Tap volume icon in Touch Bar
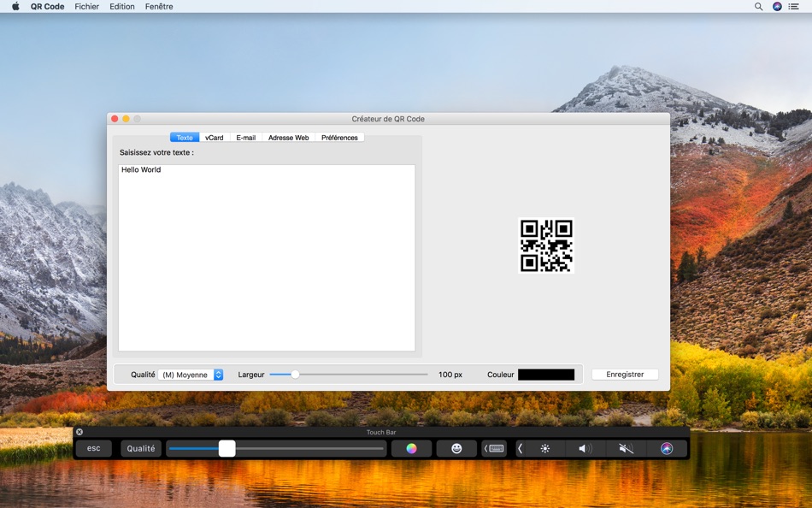Viewport: 812px width, 508px height. (585, 448)
